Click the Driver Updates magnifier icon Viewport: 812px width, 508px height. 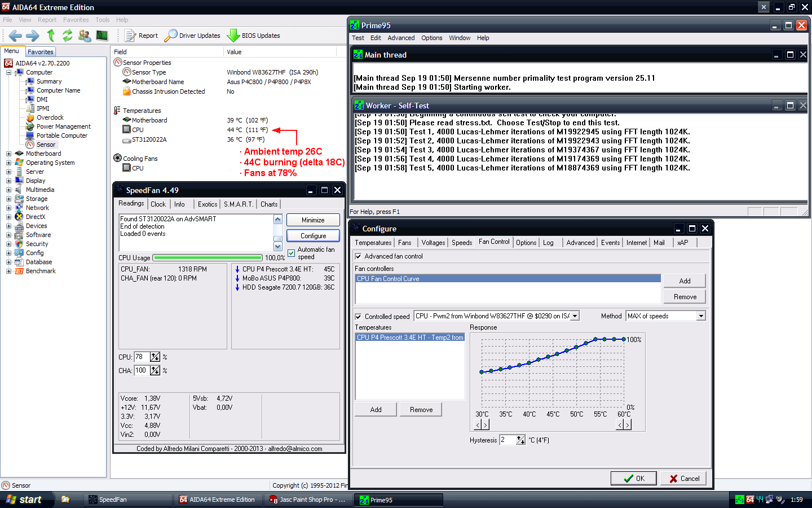point(171,36)
